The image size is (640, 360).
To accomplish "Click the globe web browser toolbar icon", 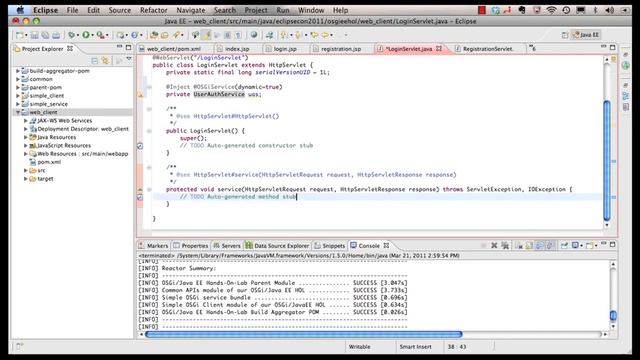I will click(x=254, y=35).
